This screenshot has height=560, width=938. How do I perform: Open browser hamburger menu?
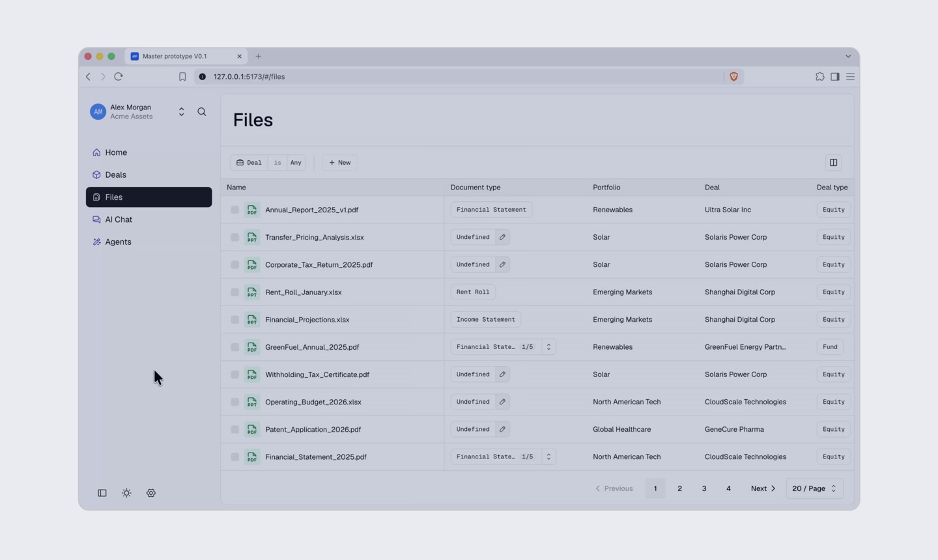click(x=850, y=77)
